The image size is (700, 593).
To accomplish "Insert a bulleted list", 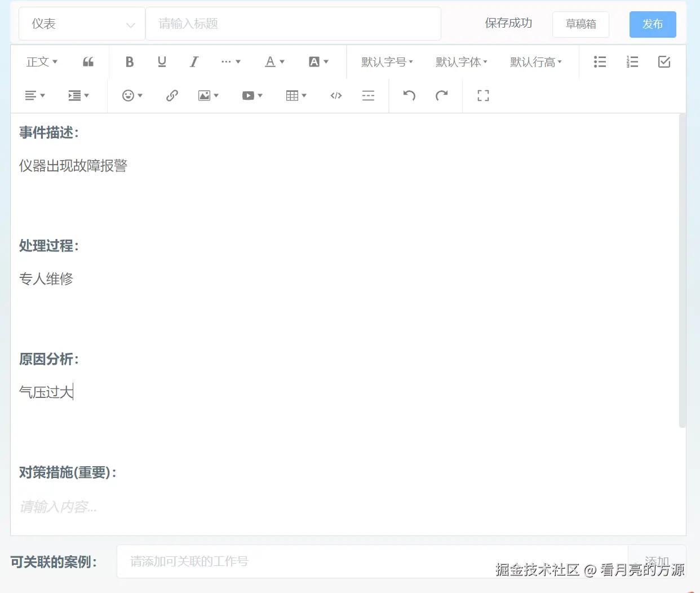I will (600, 62).
